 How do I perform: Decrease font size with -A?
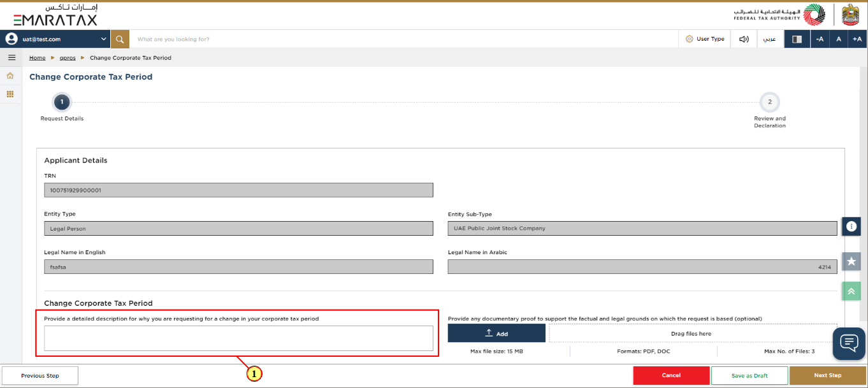[x=820, y=39]
